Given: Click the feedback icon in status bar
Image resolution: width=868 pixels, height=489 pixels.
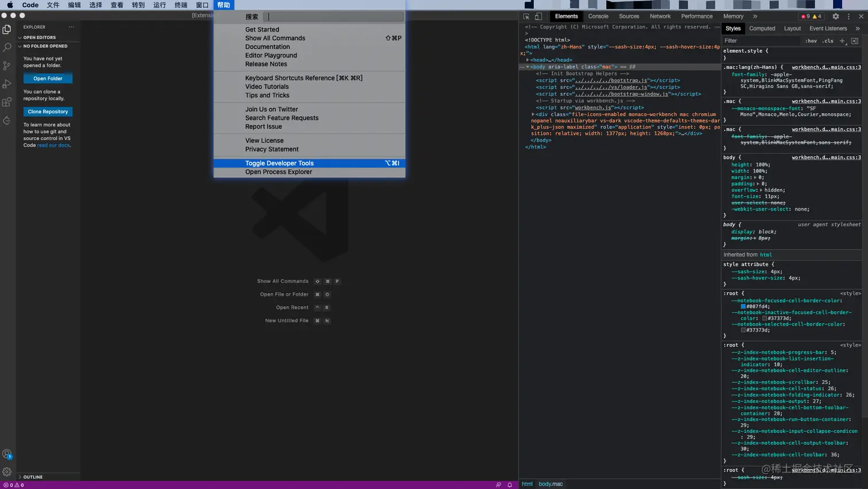Looking at the screenshot, I should pyautogui.click(x=498, y=485).
